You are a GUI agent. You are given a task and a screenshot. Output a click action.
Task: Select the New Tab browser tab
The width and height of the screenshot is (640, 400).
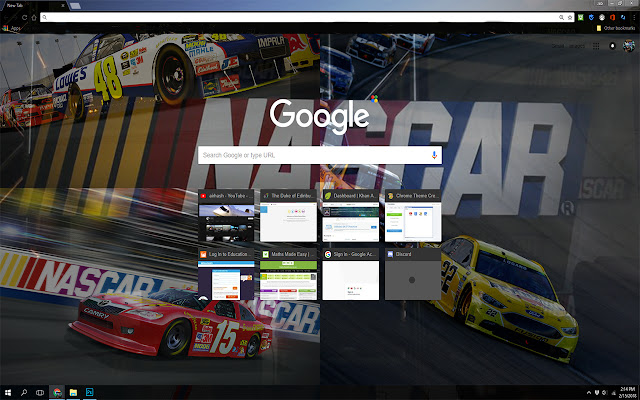pyautogui.click(x=33, y=5)
